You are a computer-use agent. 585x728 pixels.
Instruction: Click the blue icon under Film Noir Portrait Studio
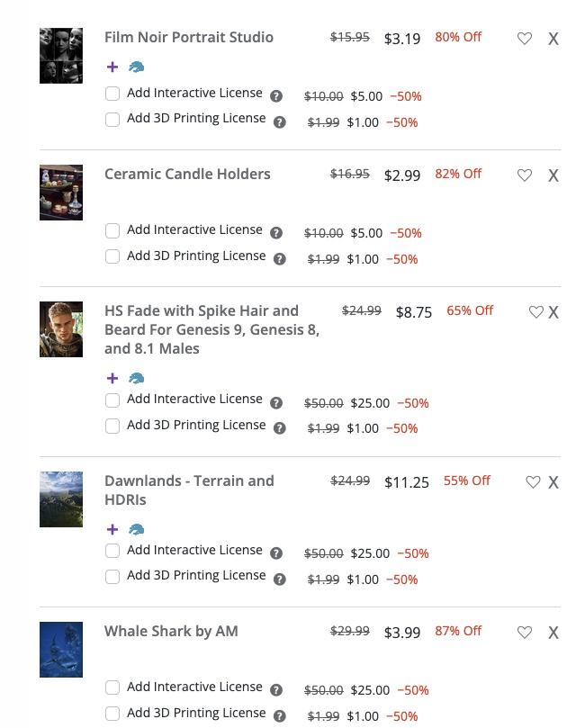pyautogui.click(x=137, y=67)
